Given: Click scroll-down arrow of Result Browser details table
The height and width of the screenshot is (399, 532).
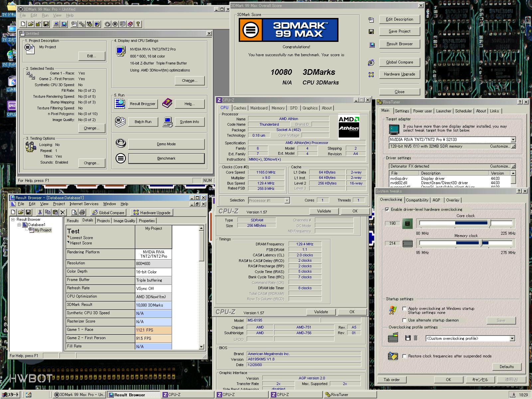Looking at the screenshot, I should pyautogui.click(x=201, y=346).
